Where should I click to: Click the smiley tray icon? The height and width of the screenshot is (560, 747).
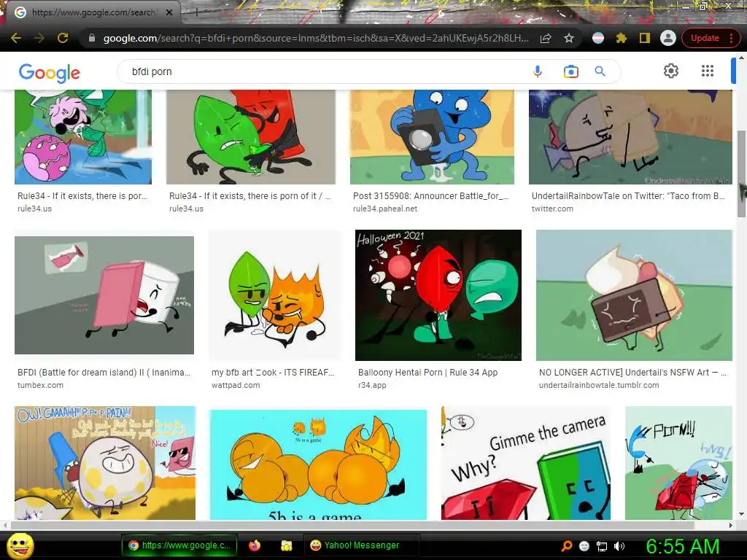pyautogui.click(x=584, y=546)
